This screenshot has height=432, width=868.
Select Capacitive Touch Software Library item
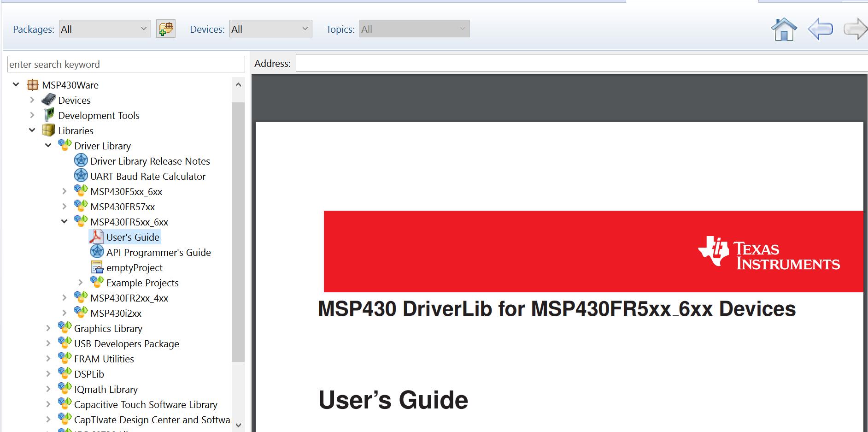[x=146, y=404]
